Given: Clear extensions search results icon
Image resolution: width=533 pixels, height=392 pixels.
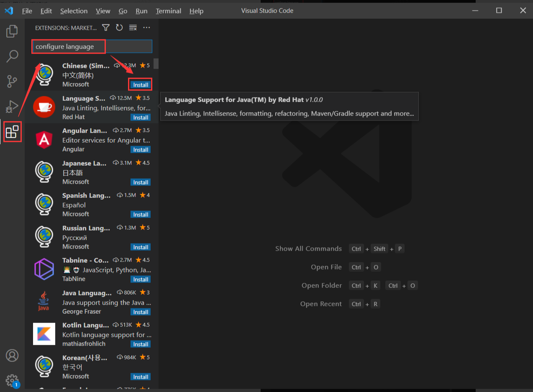Looking at the screenshot, I should coord(133,28).
